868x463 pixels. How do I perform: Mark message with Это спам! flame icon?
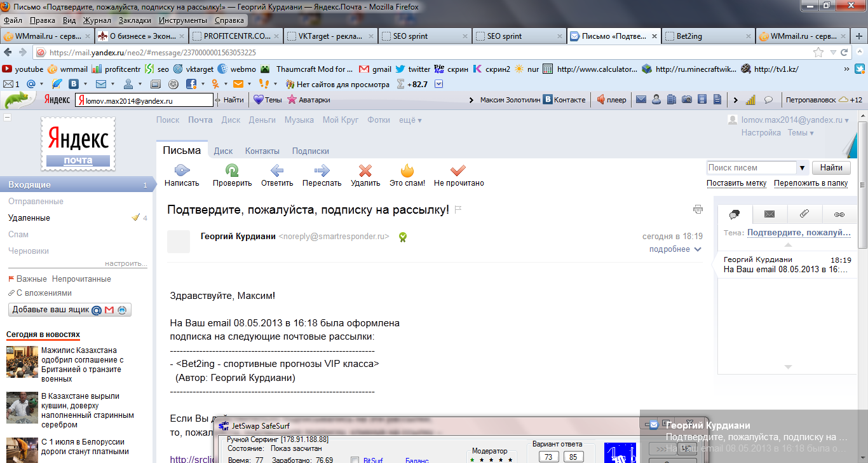click(x=407, y=170)
